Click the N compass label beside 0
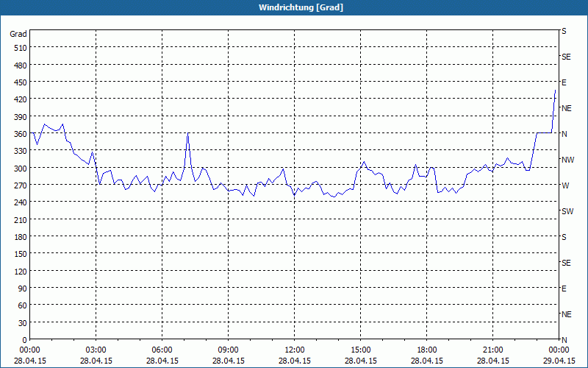Screen dimensions: 588x368 [x=564, y=340]
